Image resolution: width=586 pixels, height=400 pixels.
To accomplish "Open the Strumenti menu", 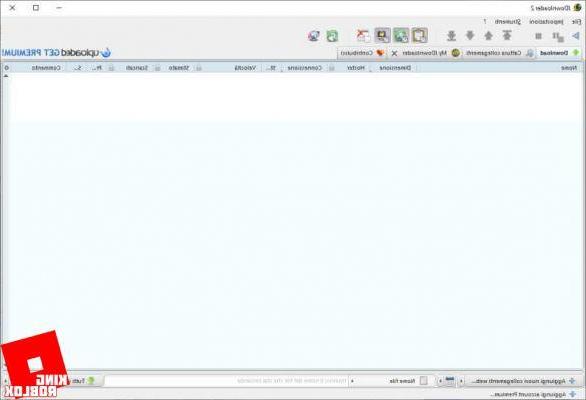I will click(508, 22).
